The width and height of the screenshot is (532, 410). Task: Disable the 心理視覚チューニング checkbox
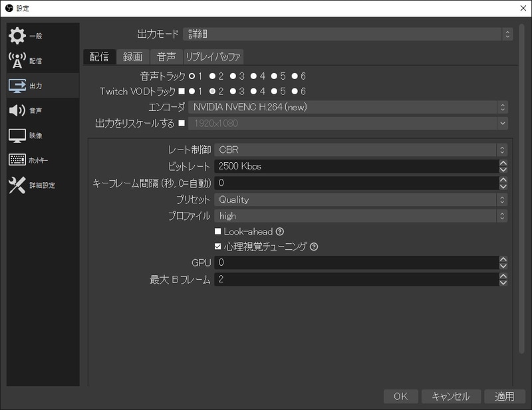coord(219,248)
